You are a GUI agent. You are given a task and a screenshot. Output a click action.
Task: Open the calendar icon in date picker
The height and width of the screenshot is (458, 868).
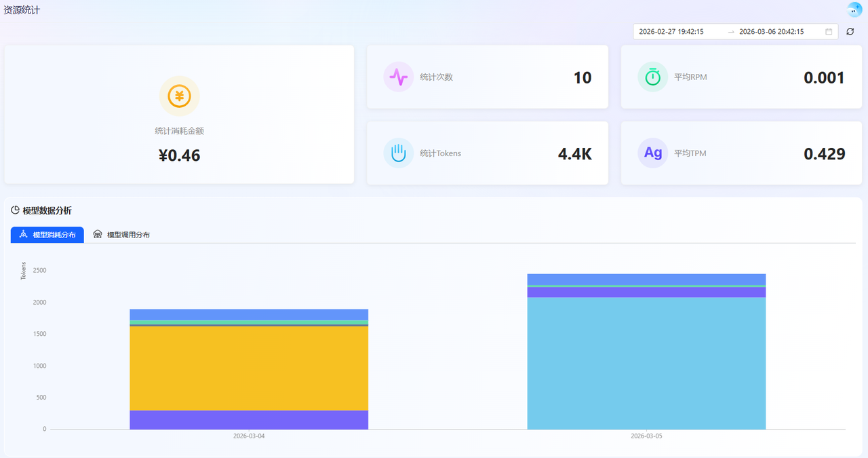pyautogui.click(x=829, y=32)
